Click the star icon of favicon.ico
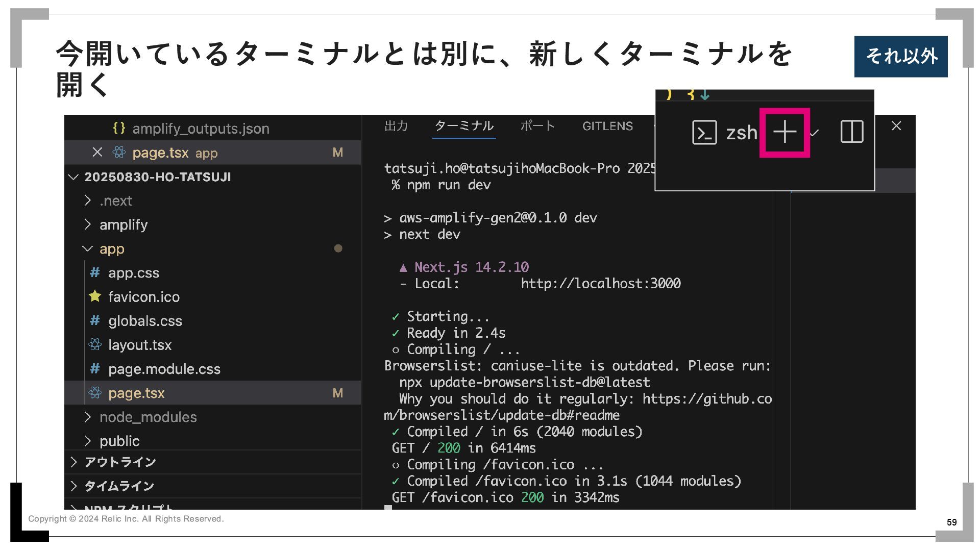The height and width of the screenshot is (551, 980). coord(95,296)
